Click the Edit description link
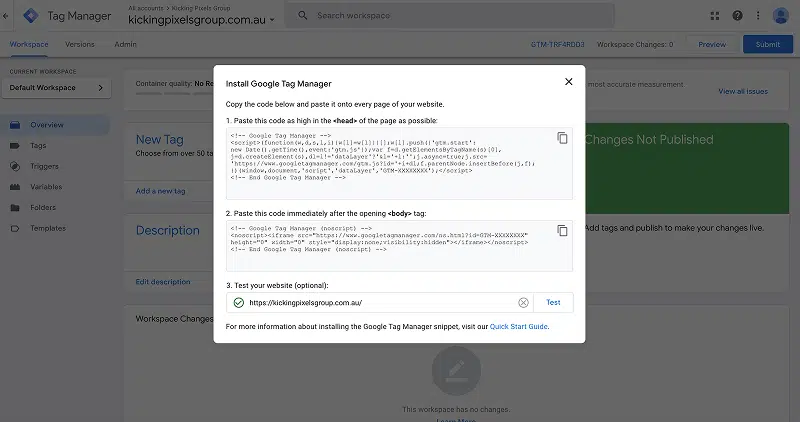800x422 pixels. tap(163, 282)
